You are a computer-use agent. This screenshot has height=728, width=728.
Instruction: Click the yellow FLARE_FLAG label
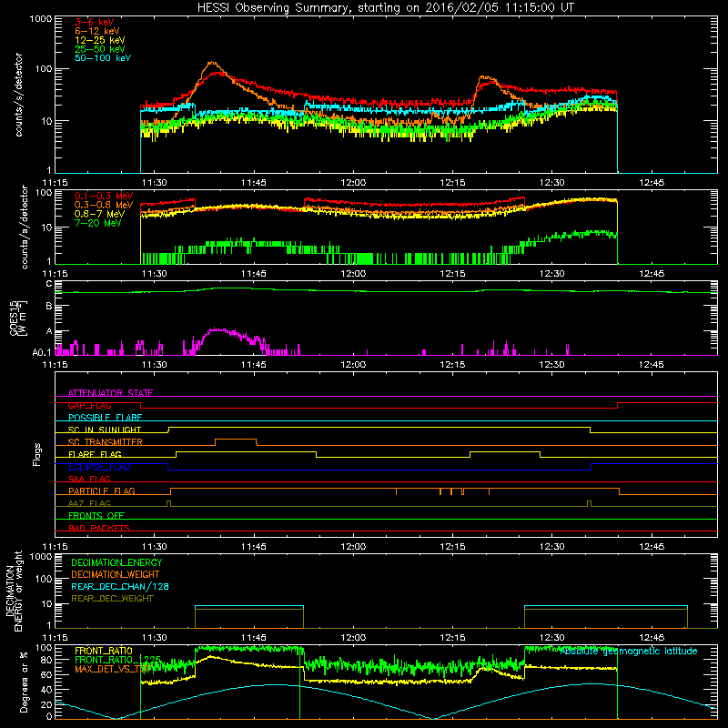coord(95,454)
